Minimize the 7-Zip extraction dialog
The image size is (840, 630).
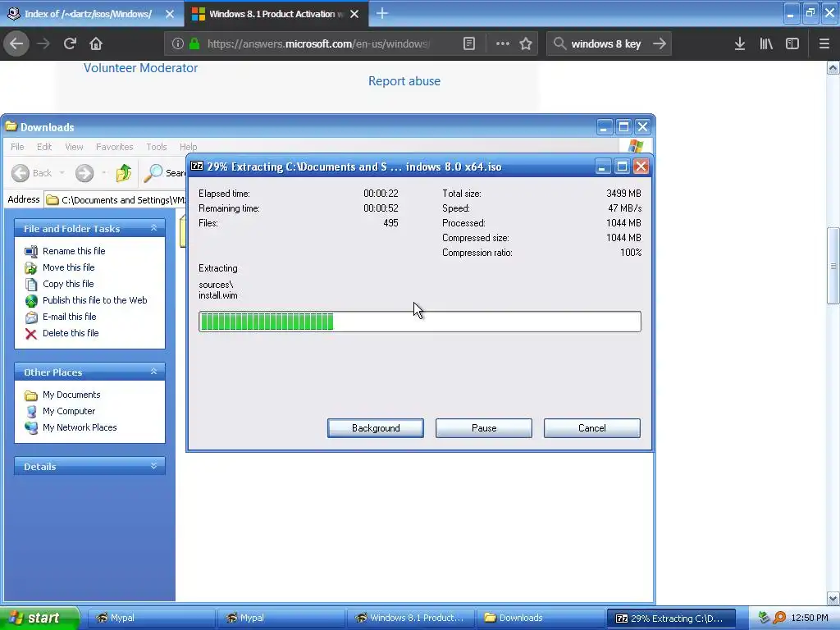[602, 167]
